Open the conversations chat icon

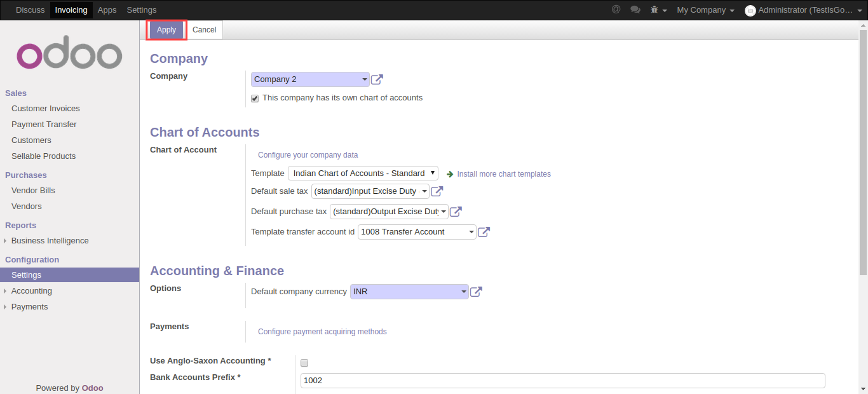635,10
